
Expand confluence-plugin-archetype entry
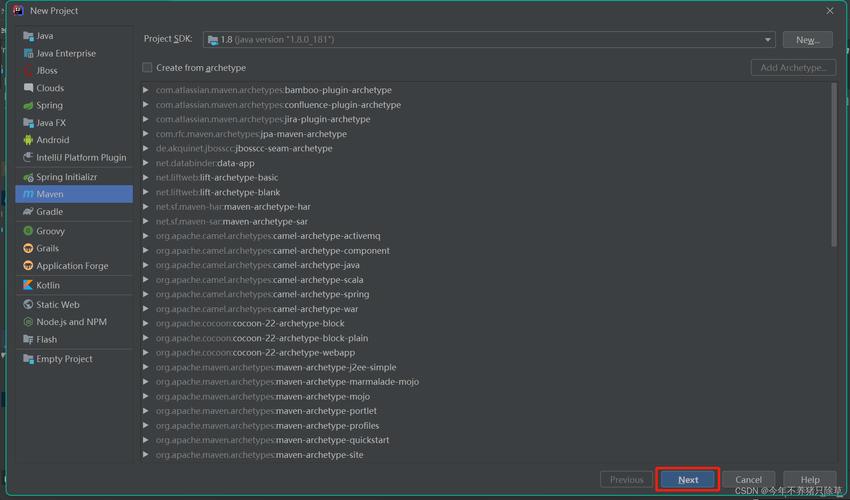[x=145, y=104]
